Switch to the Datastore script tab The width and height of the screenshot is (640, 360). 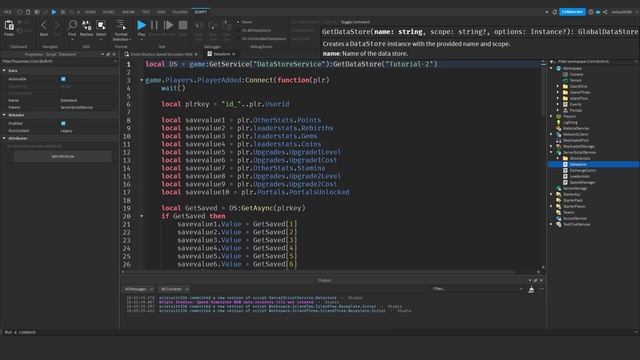point(220,54)
